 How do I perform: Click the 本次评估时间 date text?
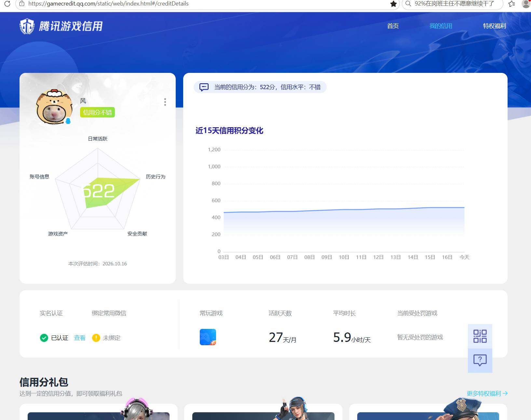tap(98, 264)
